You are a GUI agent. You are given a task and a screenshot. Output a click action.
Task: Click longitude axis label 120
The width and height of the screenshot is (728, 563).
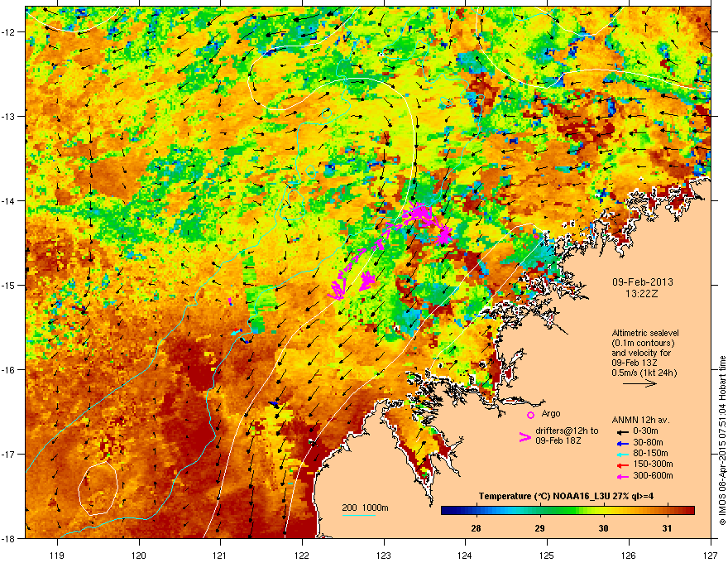point(139,555)
